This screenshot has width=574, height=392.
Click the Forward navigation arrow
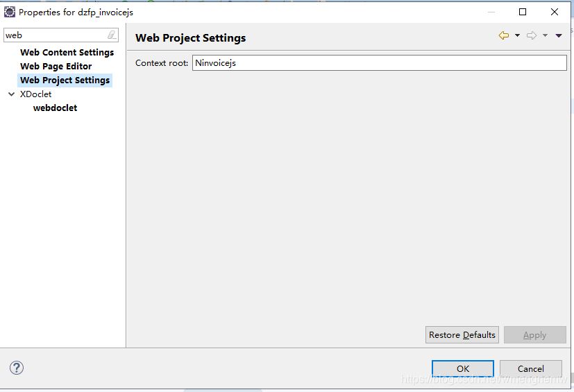532,36
